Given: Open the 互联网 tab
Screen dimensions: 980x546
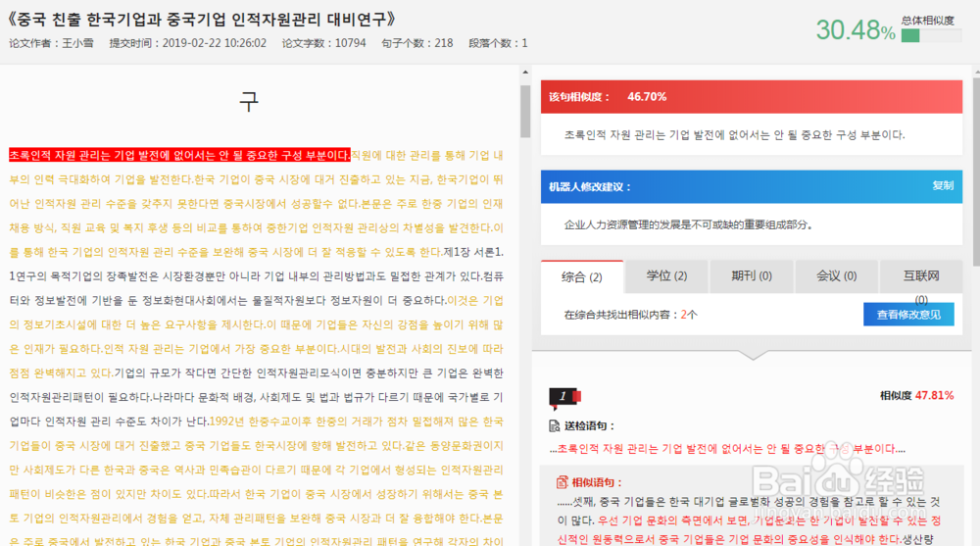Looking at the screenshot, I should pos(921,275).
